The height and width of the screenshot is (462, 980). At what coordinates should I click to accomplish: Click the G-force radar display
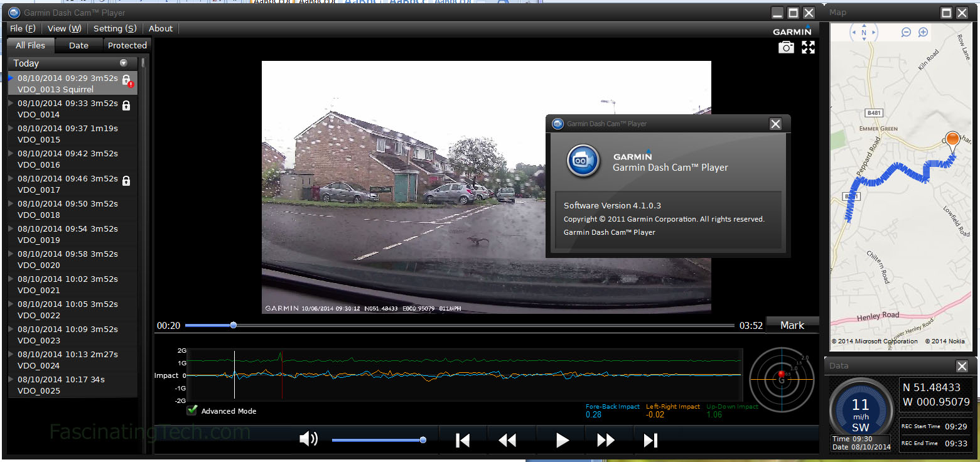pos(782,379)
